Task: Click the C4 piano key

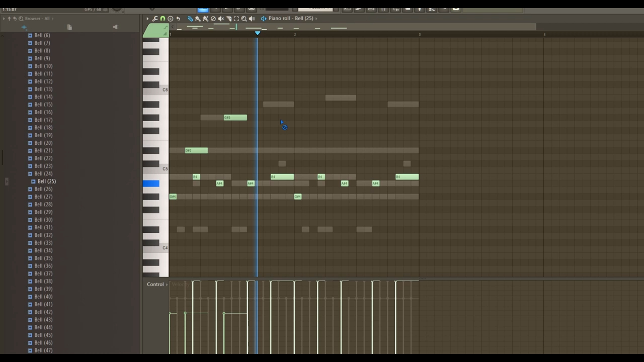Action: pos(156,248)
